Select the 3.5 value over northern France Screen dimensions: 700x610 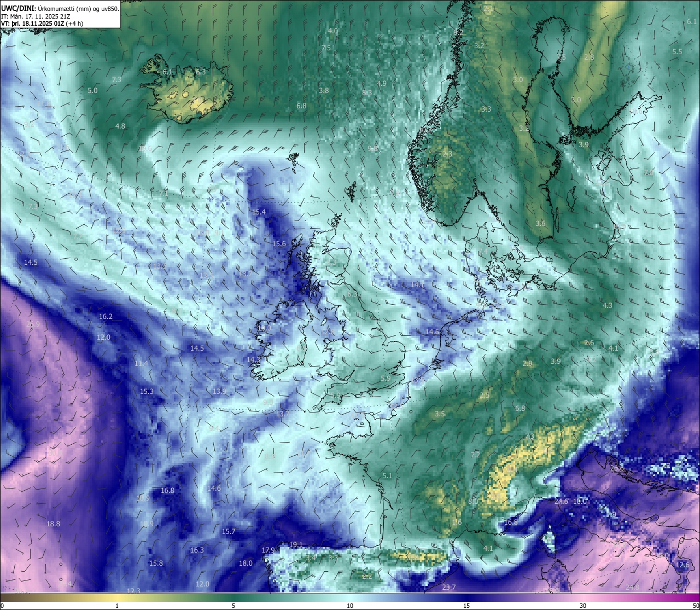click(440, 414)
